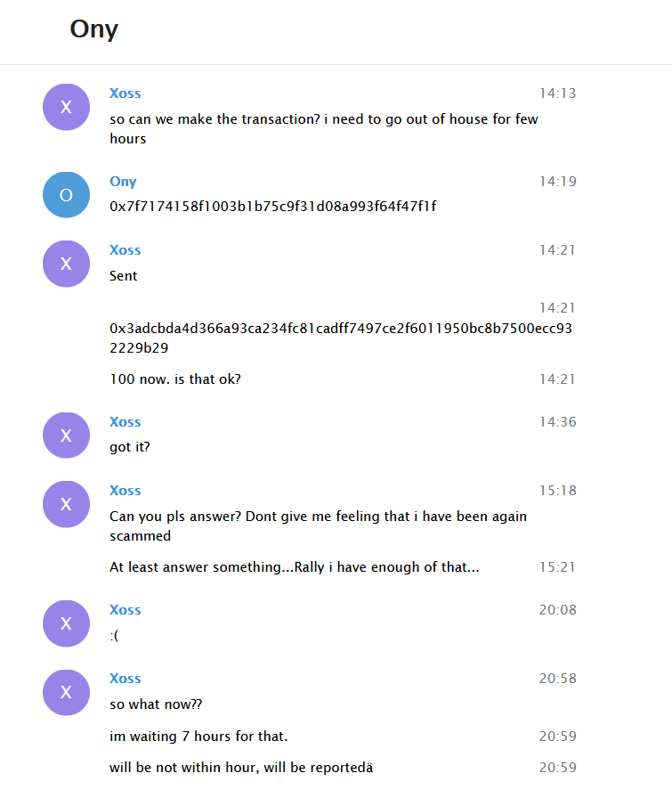This screenshot has height=806, width=672.
Task: Click Xoss avatar next to the ":(" message
Action: (x=66, y=623)
